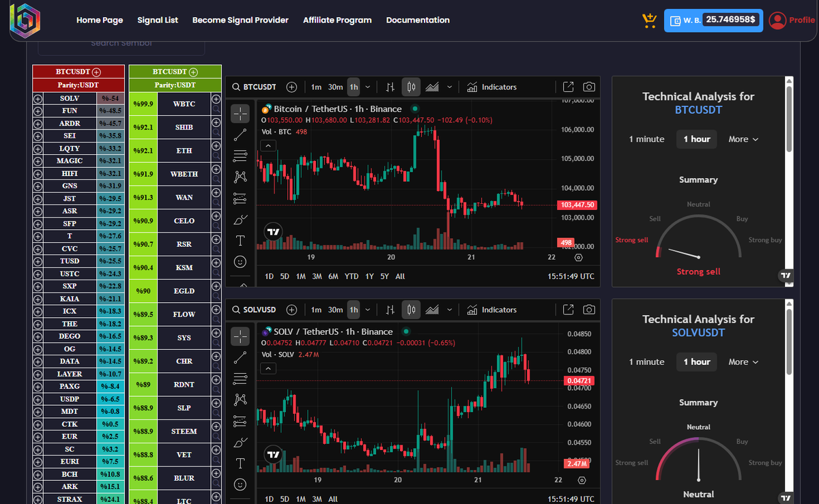Open Become Signal Provider page
Image resolution: width=819 pixels, height=504 pixels.
coord(240,20)
